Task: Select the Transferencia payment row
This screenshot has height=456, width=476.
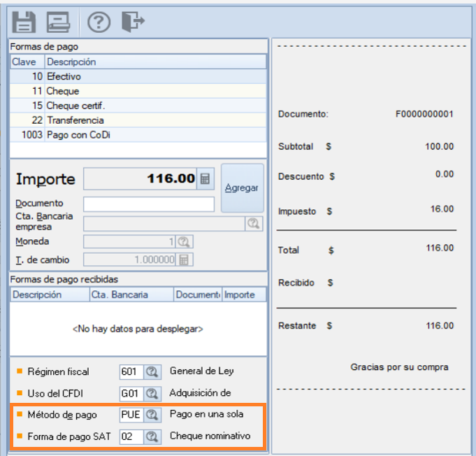Action: click(x=138, y=120)
